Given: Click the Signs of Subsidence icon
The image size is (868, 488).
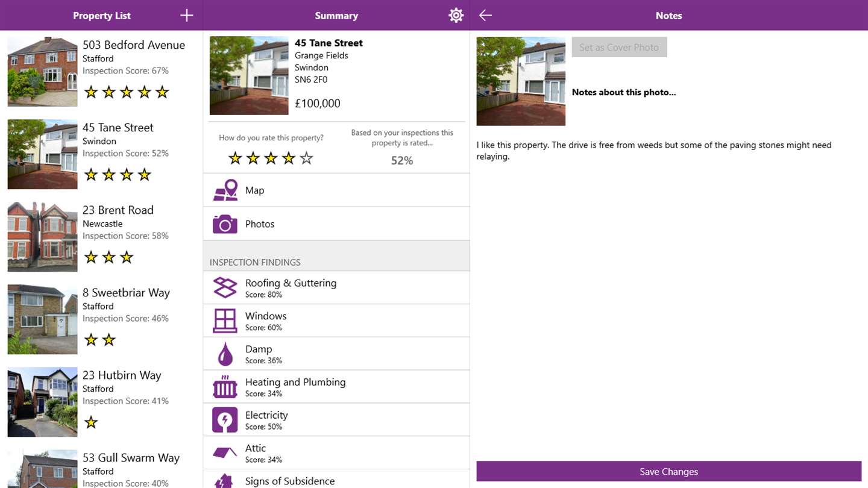Looking at the screenshot, I should click(x=225, y=481).
